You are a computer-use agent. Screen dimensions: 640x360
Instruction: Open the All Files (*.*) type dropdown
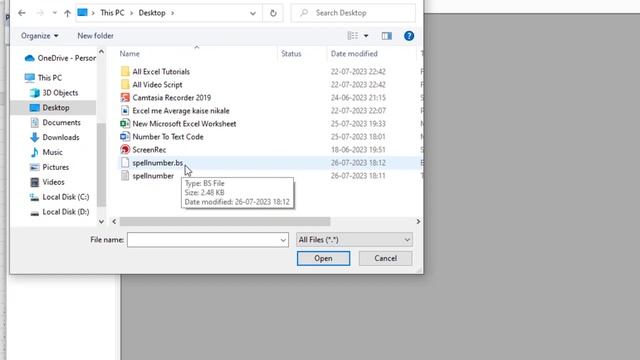point(354,240)
